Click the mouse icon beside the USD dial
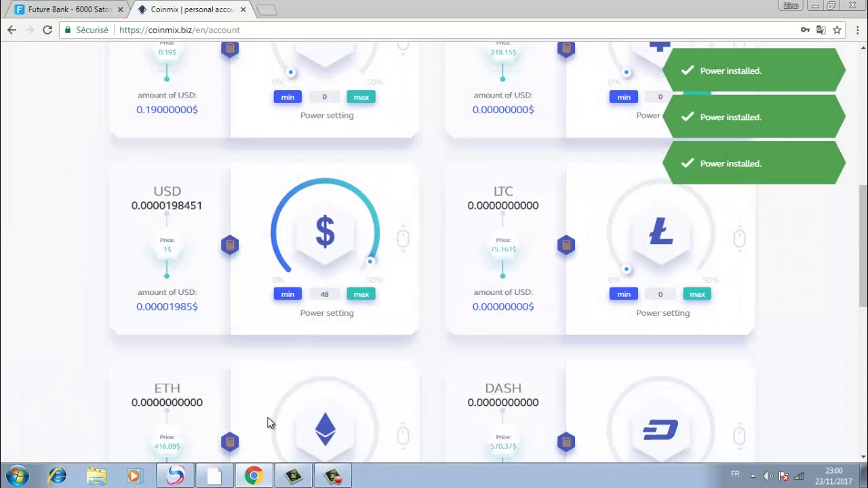This screenshot has height=488, width=868. [403, 239]
